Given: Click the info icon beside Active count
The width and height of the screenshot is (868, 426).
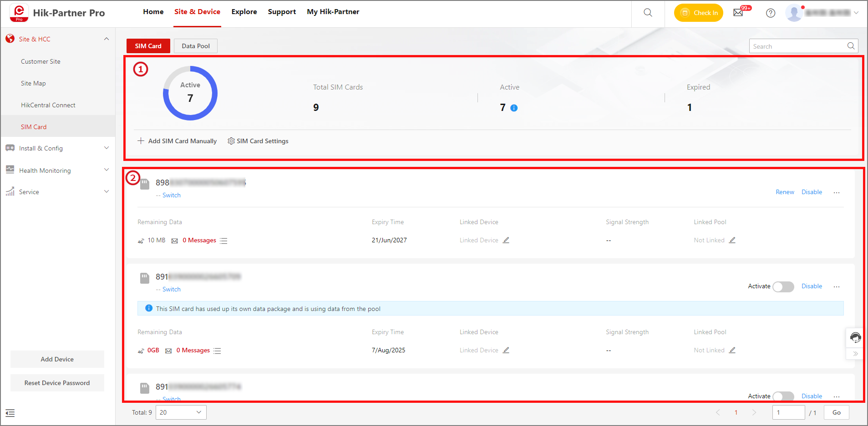Looking at the screenshot, I should pos(514,108).
